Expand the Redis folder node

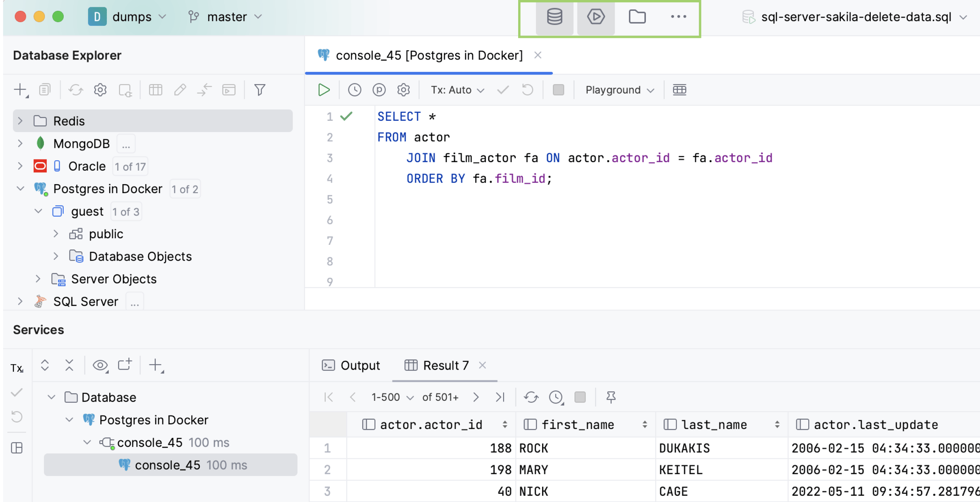pos(20,121)
